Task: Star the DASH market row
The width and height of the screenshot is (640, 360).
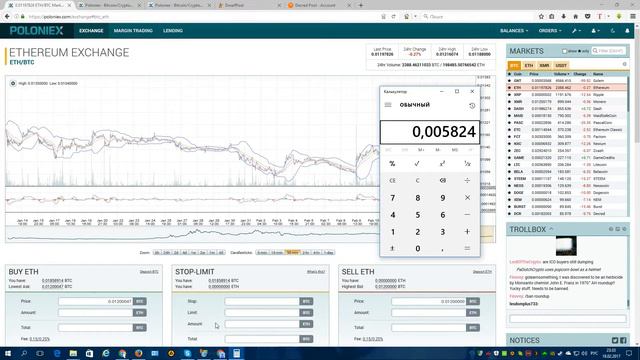Action: [x=509, y=109]
